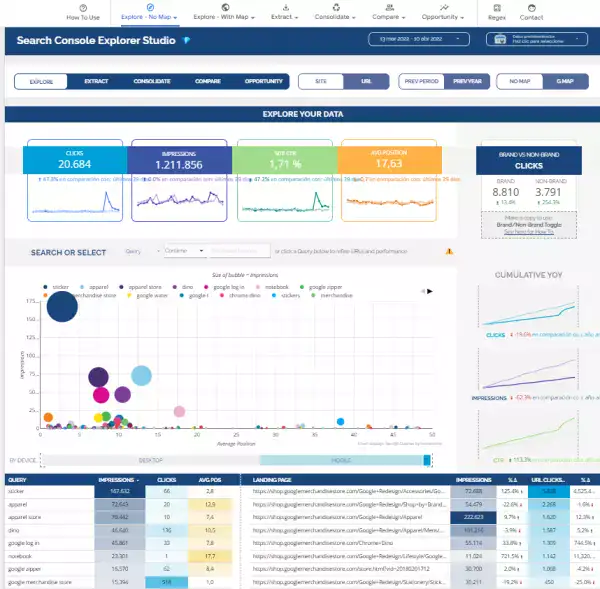This screenshot has width=600, height=589.
Task: Click the CLICKS column header
Action: (166, 480)
